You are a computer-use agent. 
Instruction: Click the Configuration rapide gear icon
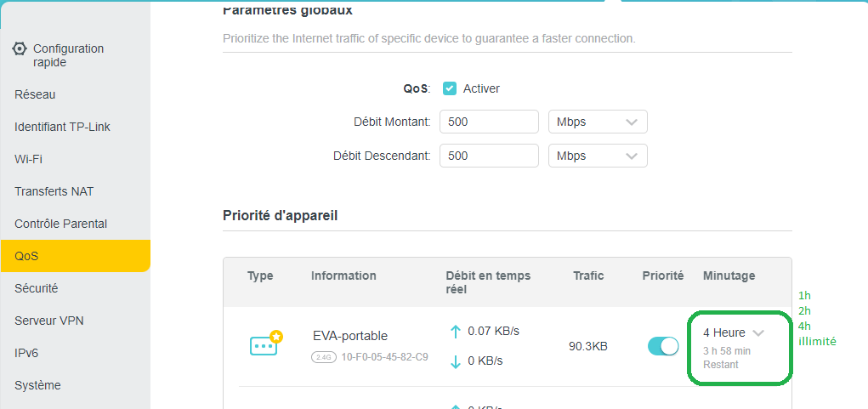[20, 48]
